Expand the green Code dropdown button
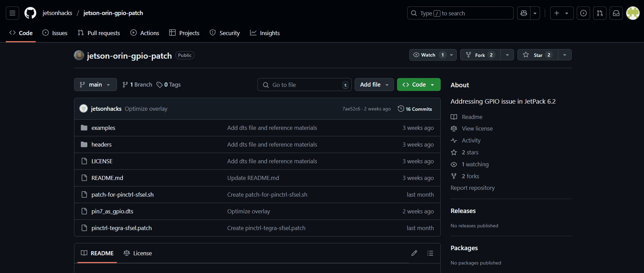 pos(419,85)
